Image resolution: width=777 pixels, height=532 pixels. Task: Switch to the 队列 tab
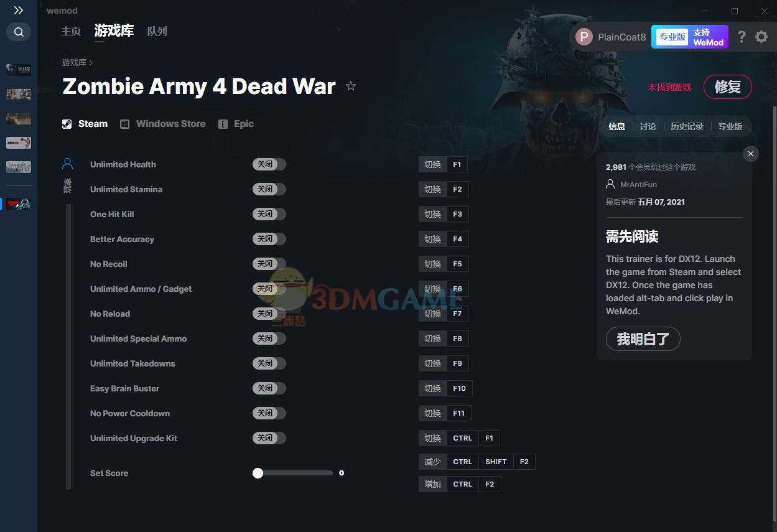[157, 31]
